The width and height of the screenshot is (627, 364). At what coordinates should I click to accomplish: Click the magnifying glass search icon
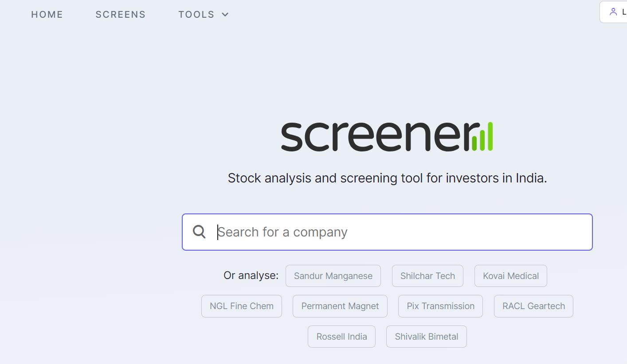tap(200, 232)
